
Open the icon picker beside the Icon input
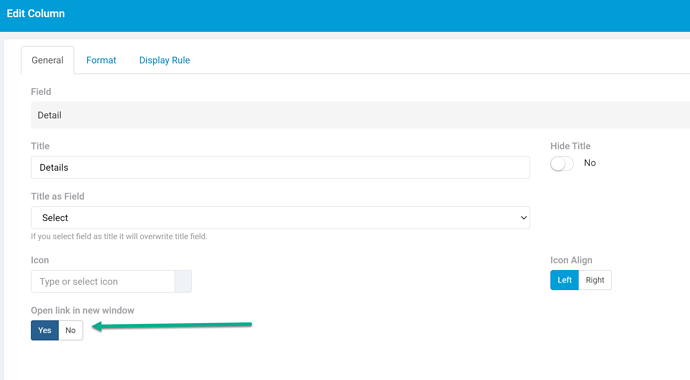(183, 281)
